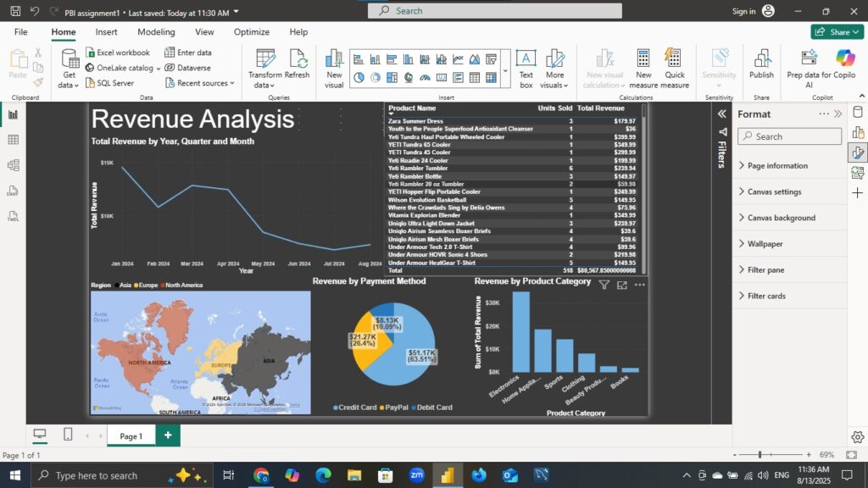Insert a card visual
The image size is (868, 488).
tap(442, 77)
